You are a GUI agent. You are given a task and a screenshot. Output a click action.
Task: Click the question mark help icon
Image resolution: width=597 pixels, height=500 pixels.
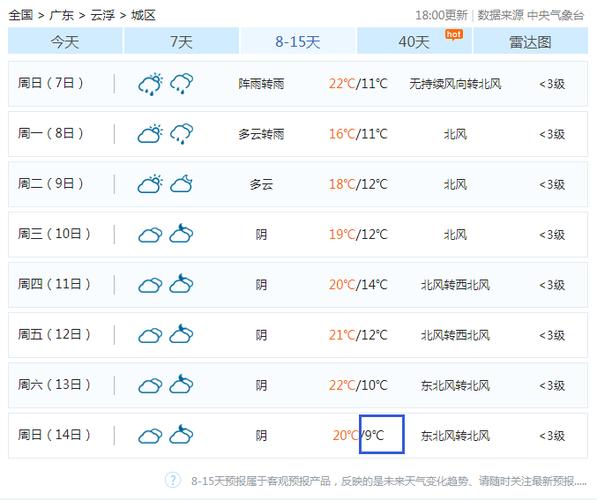click(172, 480)
